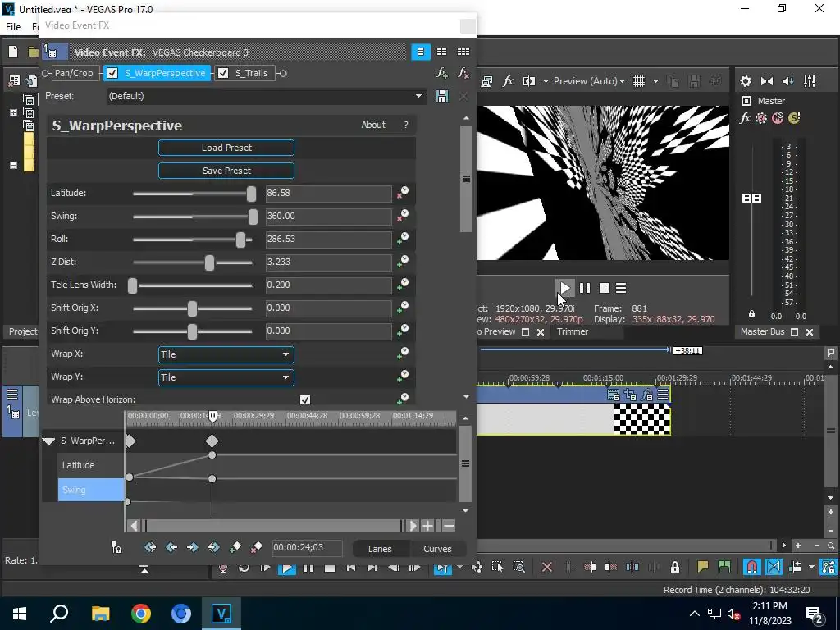Open Google Chrome from taskbar
This screenshot has height=630, width=840.
click(141, 614)
